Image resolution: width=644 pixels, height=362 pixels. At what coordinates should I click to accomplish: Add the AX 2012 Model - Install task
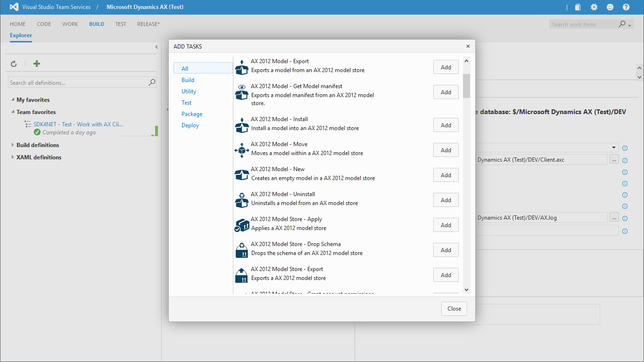[x=446, y=125]
